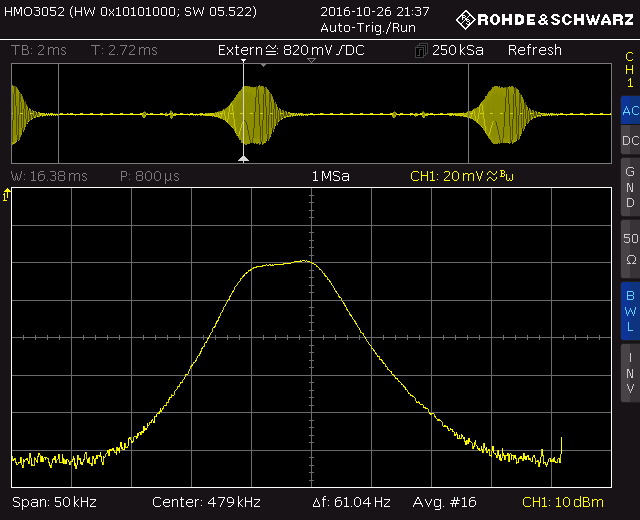640x520 pixels.
Task: Select AC coupling in the CH1 menu
Action: pyautogui.click(x=629, y=109)
